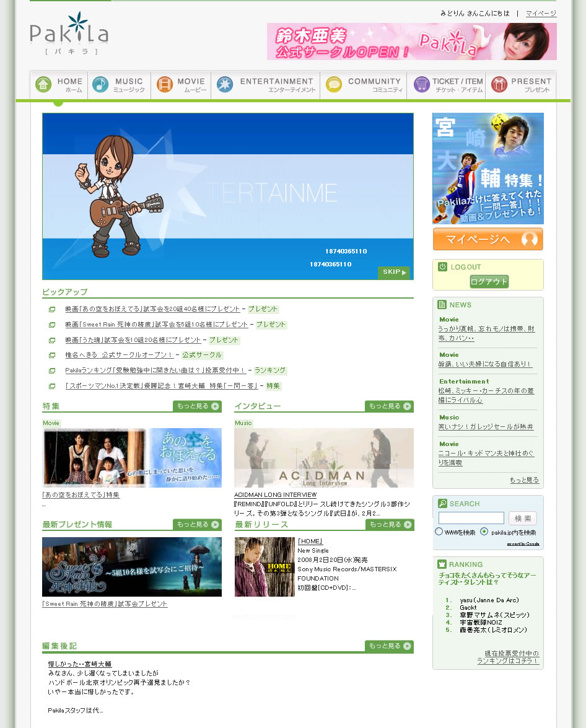The width and height of the screenshot is (586, 728).
Task: Open the COMMUNITY navigation tab
Action: coord(364,85)
